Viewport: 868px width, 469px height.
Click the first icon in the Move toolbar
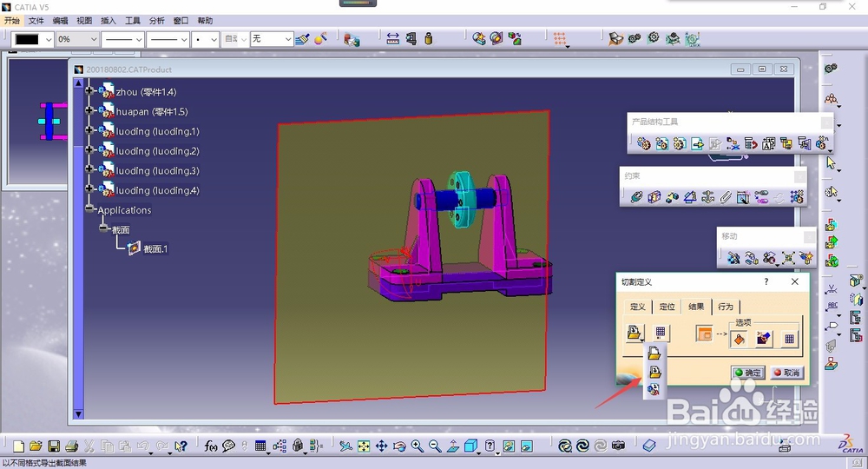734,257
